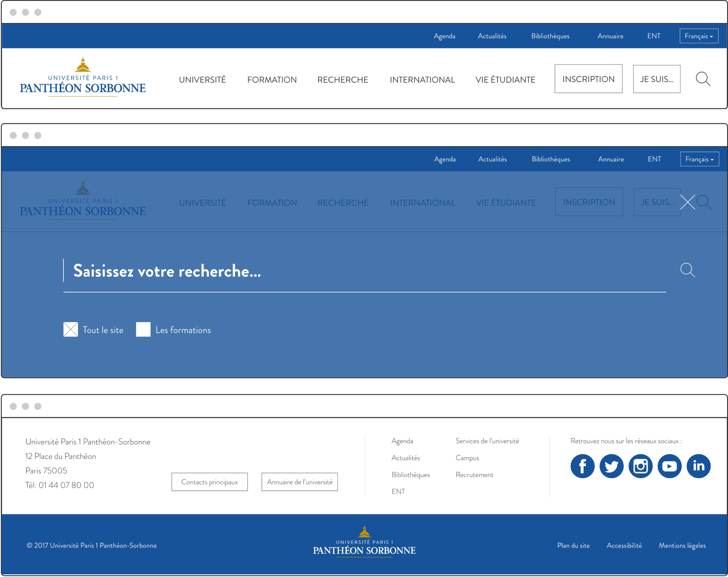Open the FORMATION menu in top header
This screenshot has height=577, width=728.
tap(272, 80)
